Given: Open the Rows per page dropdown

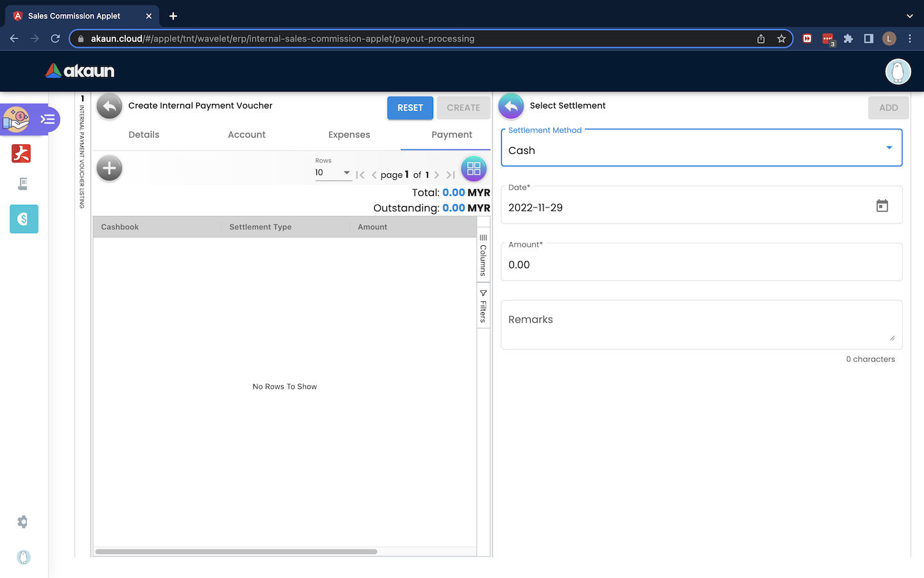Looking at the screenshot, I should click(x=333, y=173).
